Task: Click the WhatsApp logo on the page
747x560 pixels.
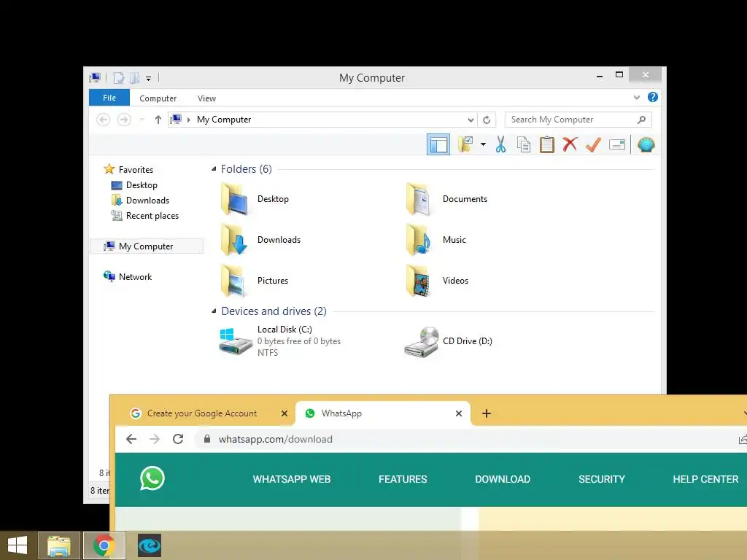Action: (152, 478)
